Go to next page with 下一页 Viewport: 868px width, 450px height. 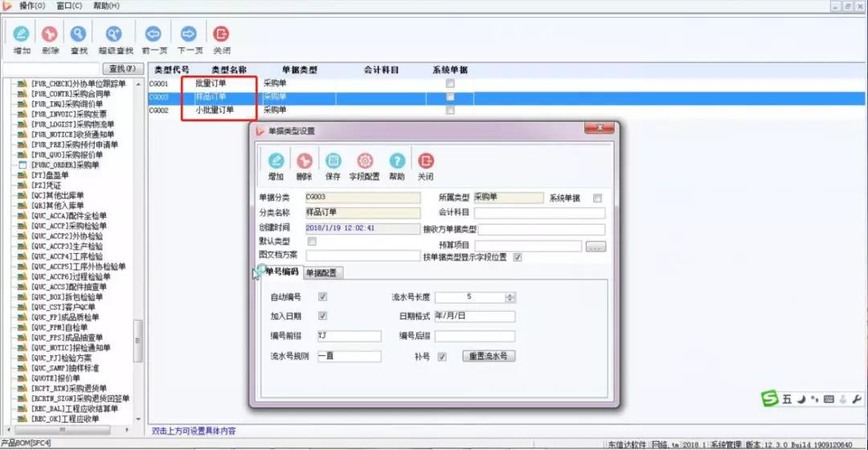[189, 35]
